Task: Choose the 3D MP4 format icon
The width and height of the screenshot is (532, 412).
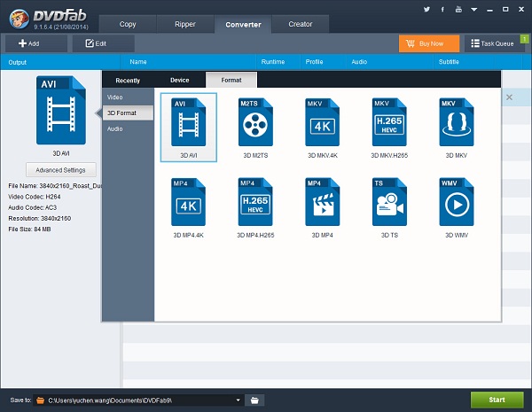Action: point(323,202)
